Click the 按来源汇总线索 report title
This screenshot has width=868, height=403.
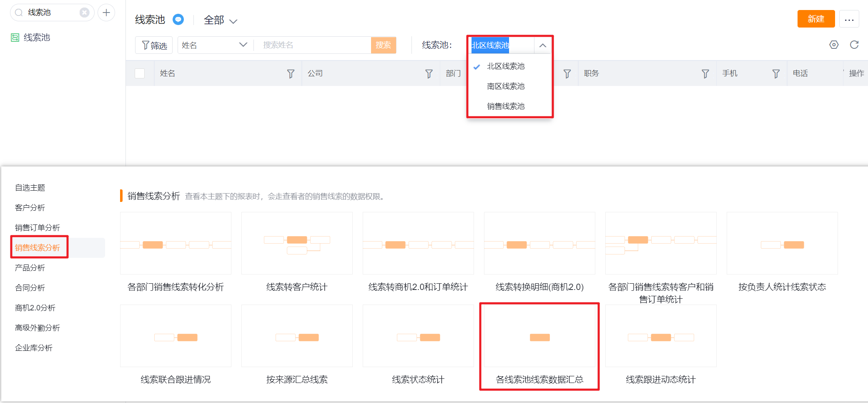point(297,380)
